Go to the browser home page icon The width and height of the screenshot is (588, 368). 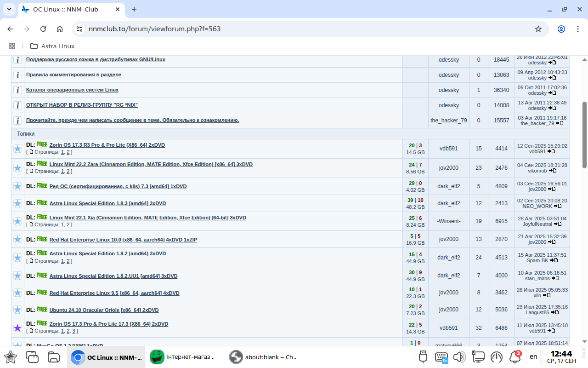coord(60,29)
